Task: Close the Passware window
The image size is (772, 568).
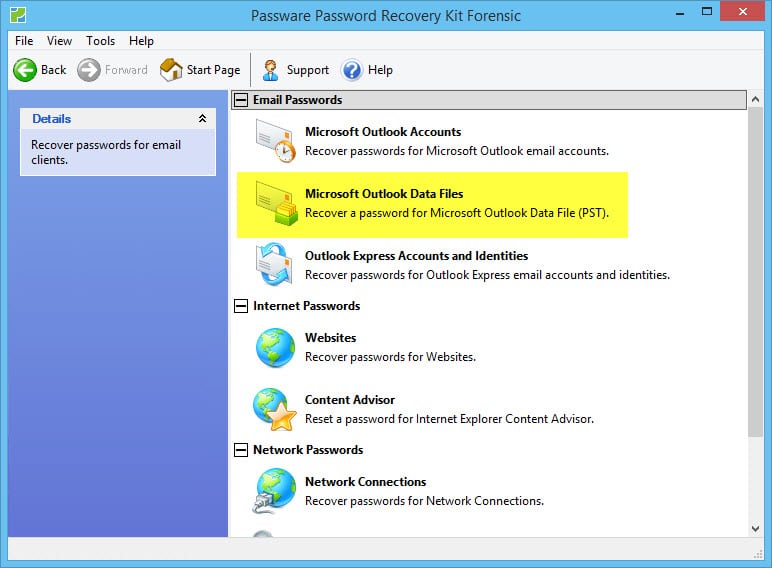Action: point(742,11)
